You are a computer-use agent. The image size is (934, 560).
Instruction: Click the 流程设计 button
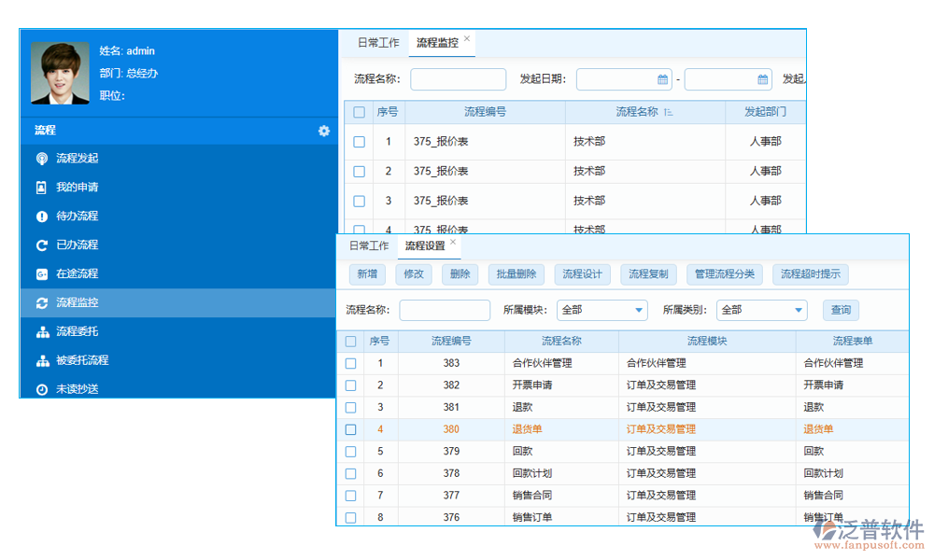pyautogui.click(x=581, y=274)
